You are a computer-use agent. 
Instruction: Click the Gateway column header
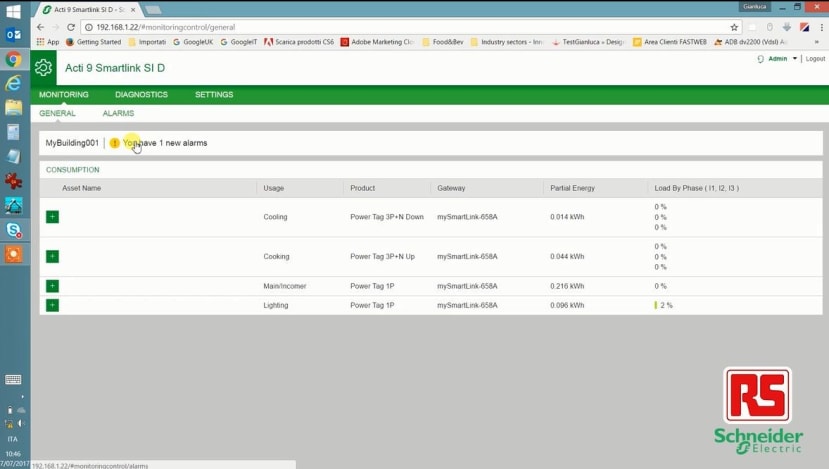(x=451, y=188)
